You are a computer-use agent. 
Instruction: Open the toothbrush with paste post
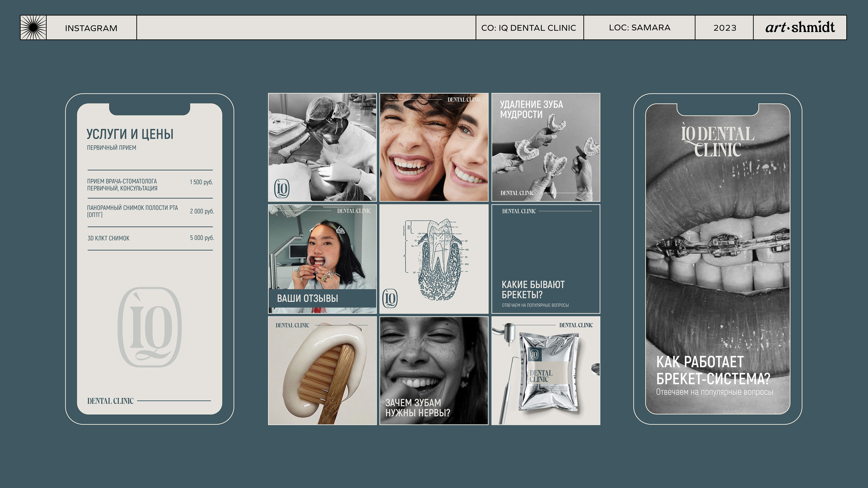[x=322, y=370]
